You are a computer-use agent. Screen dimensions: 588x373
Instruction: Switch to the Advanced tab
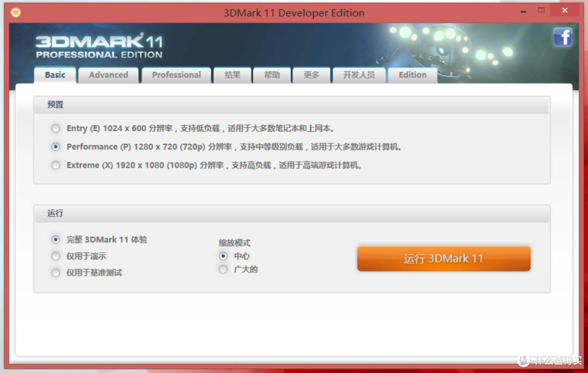[108, 75]
